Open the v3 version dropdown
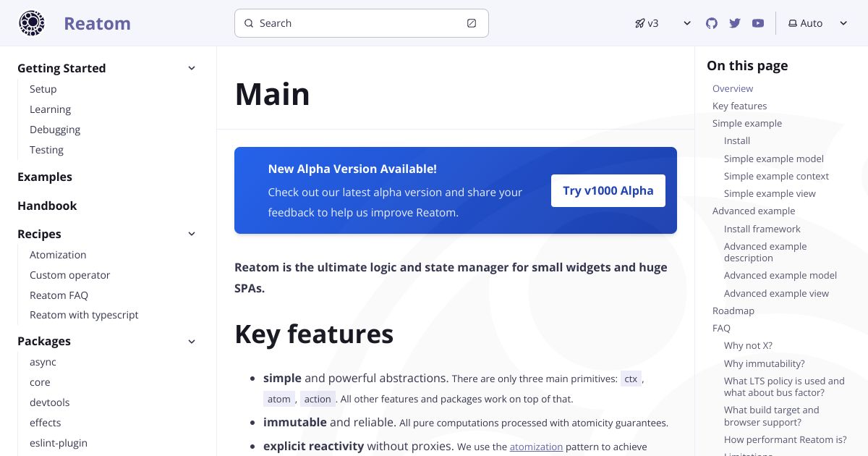This screenshot has height=456, width=868. coord(663,23)
